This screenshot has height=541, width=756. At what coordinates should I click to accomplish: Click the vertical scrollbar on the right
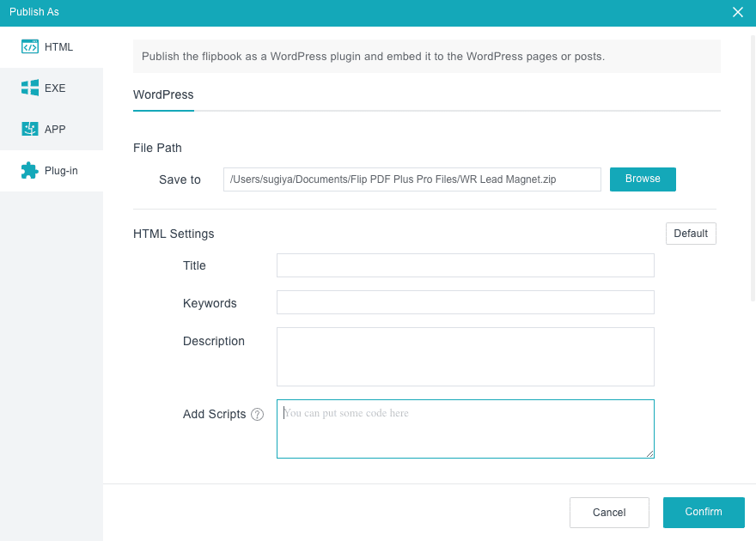(753, 168)
